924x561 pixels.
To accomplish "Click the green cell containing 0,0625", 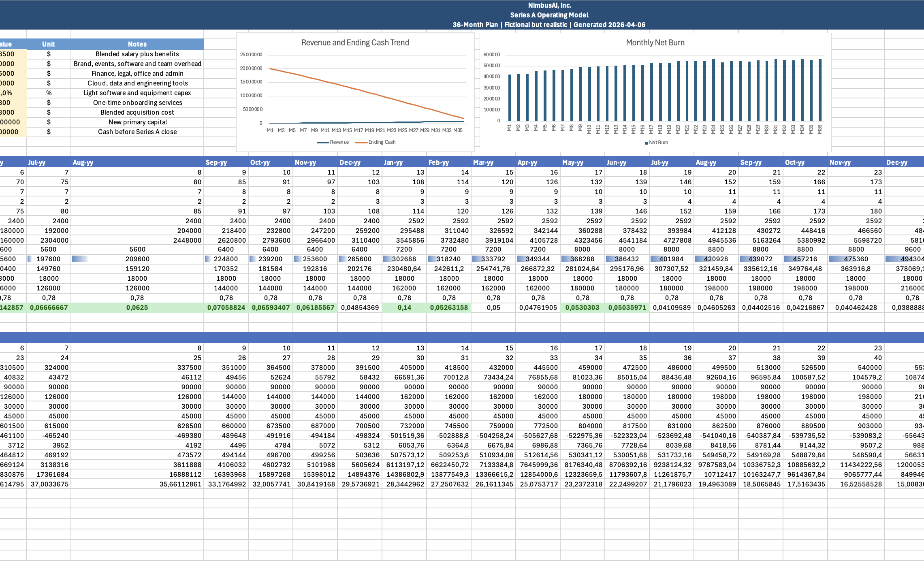I will coord(137,307).
